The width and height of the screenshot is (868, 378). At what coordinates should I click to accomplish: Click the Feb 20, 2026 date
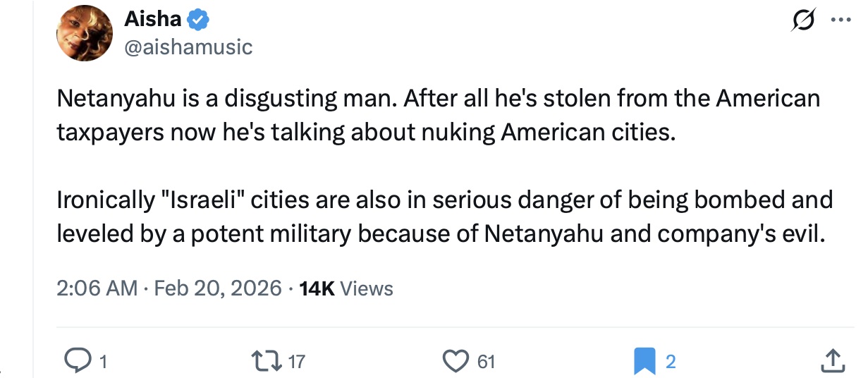tap(217, 288)
